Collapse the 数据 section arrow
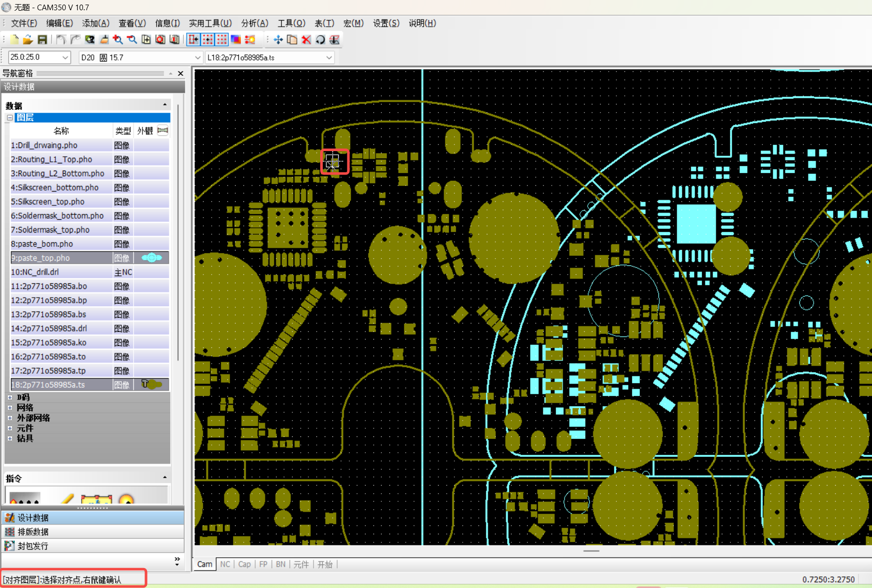The width and height of the screenshot is (872, 588). [164, 104]
